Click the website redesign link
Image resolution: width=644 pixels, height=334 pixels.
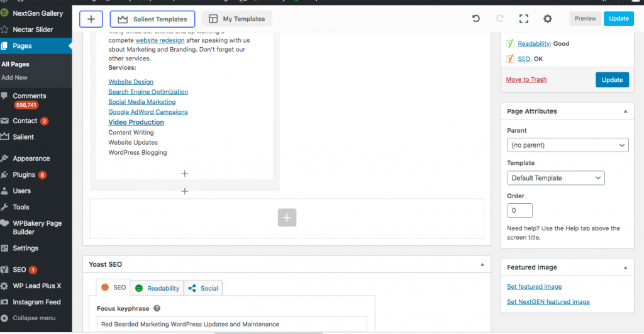(160, 40)
